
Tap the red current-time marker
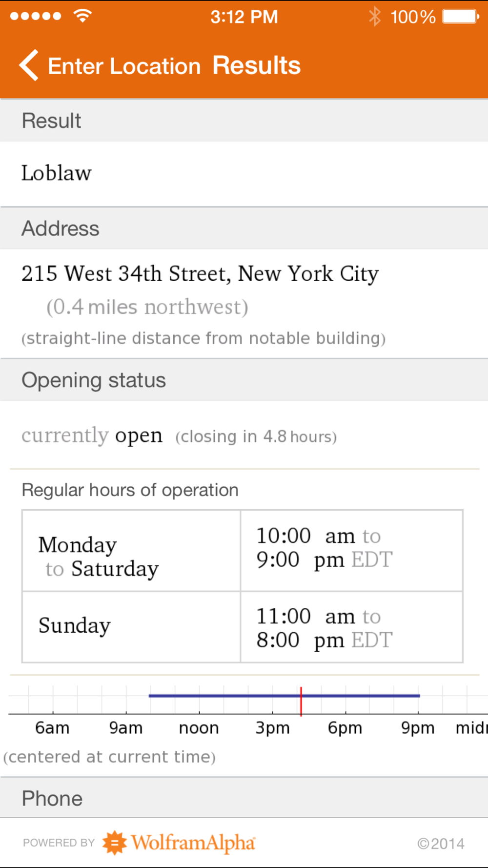tap(301, 701)
